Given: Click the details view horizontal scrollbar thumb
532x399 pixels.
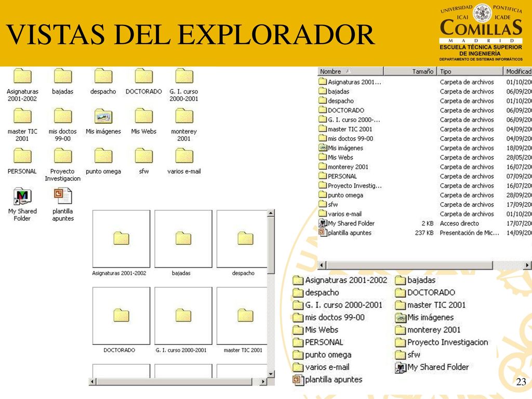Looking at the screenshot, I should (409, 265).
